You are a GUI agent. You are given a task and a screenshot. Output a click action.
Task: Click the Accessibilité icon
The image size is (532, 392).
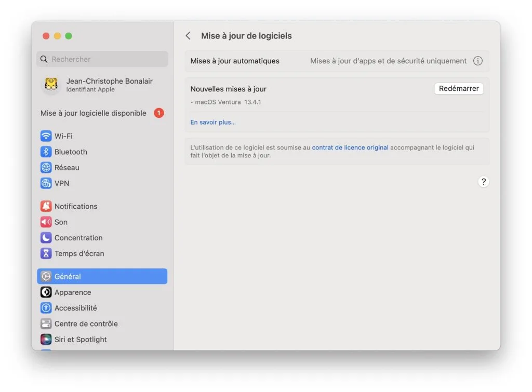[46, 308]
